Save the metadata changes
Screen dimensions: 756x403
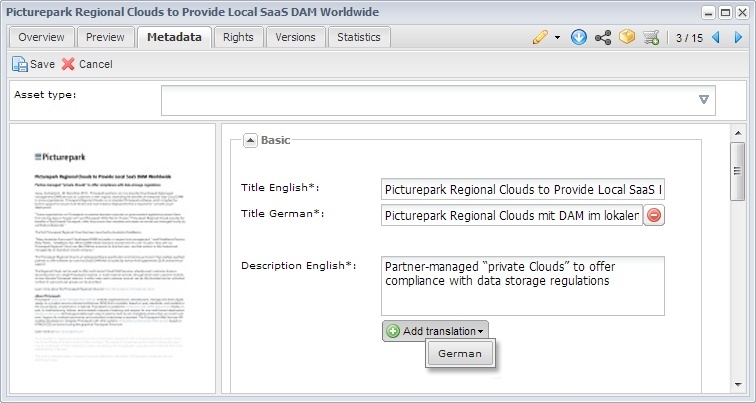[33, 64]
